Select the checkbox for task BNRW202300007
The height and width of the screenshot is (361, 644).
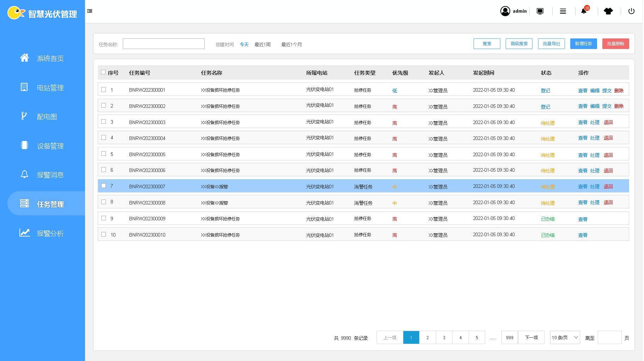(103, 186)
